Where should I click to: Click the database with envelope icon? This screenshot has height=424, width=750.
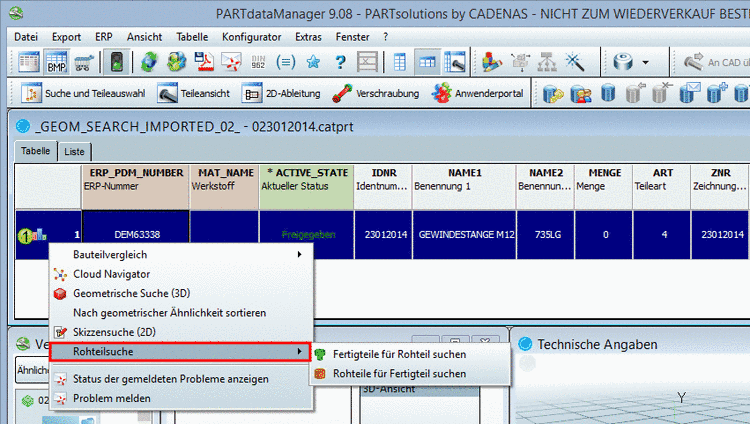pos(689,93)
